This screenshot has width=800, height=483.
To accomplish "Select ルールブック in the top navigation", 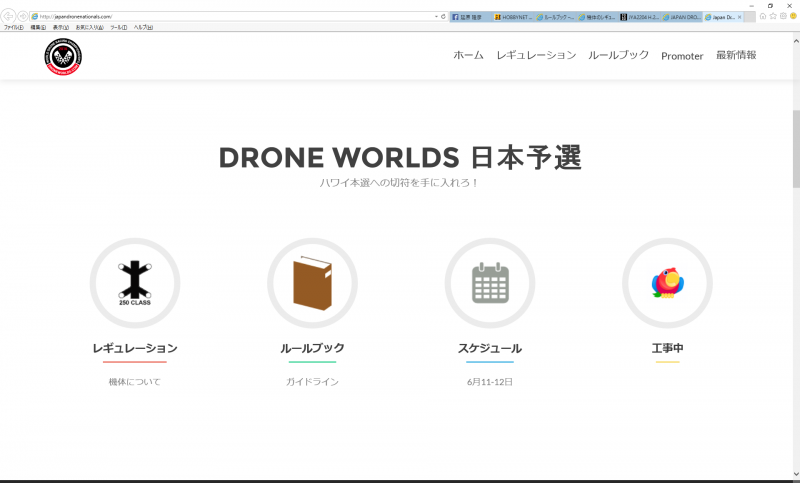I will pos(618,56).
